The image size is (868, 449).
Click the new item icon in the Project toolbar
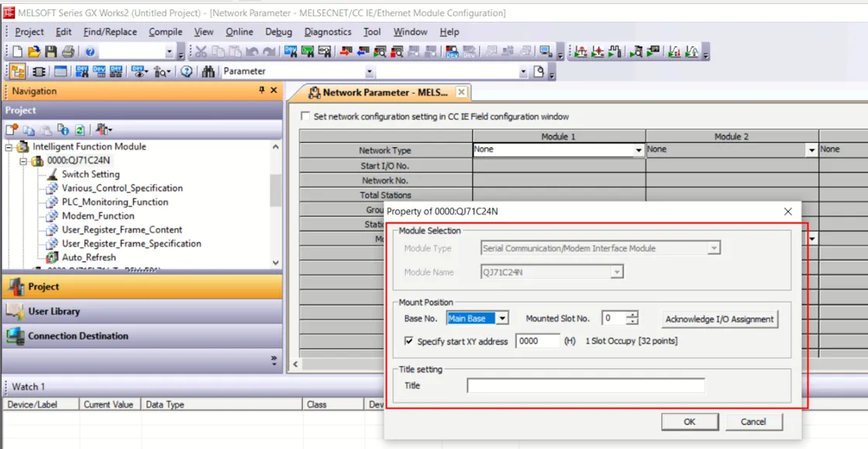pos(12,130)
